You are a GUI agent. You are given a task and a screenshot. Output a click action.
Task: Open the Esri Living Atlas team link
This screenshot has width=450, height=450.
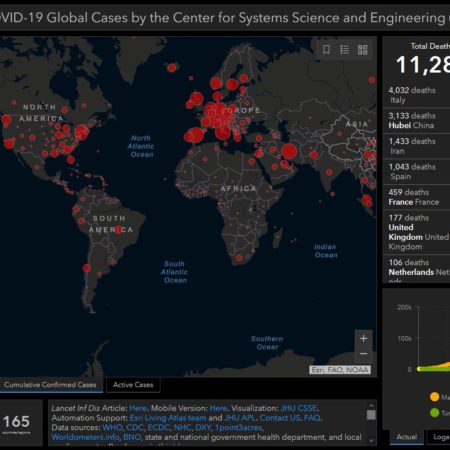tap(168, 418)
